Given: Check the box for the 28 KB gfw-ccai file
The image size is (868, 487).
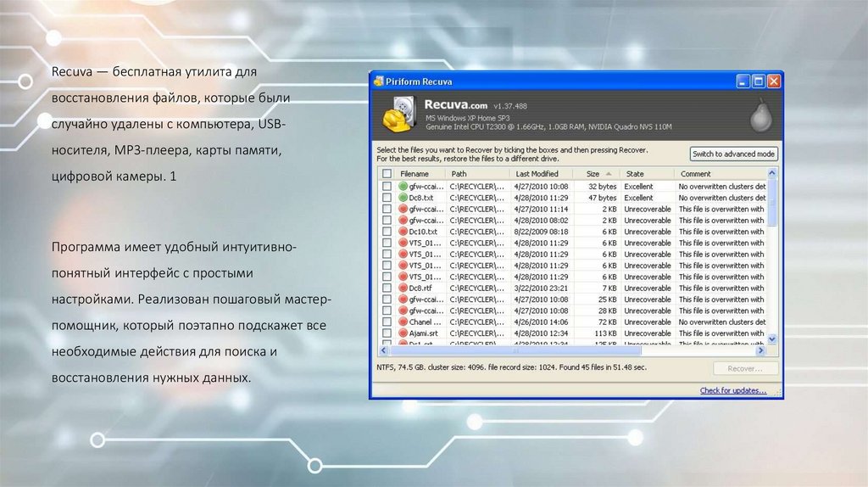Looking at the screenshot, I should 387,311.
